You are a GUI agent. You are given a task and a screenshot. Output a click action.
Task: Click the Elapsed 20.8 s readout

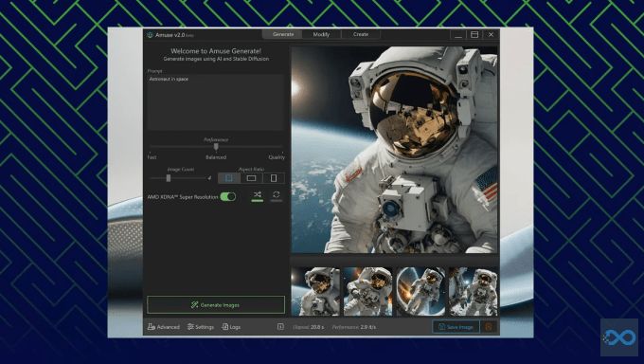tap(309, 327)
